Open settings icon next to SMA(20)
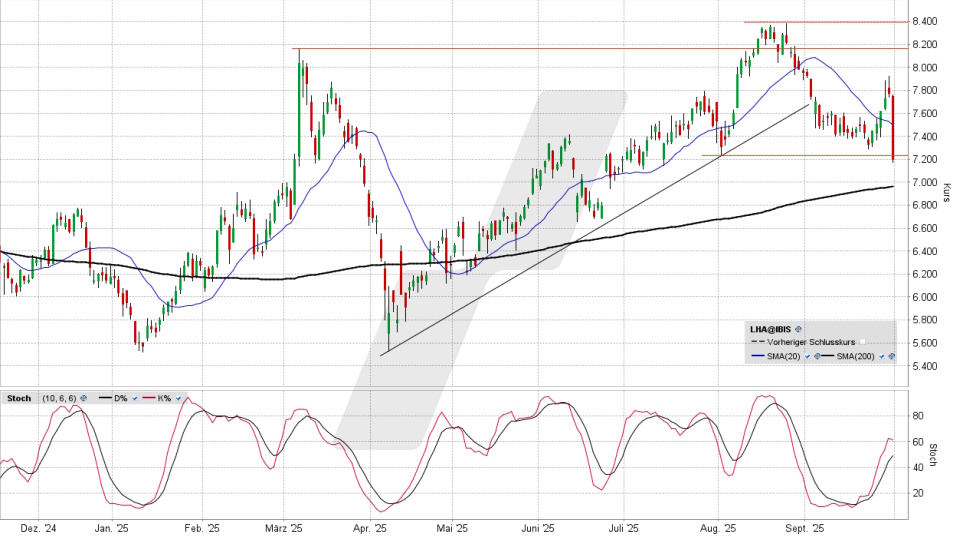The image size is (960, 540). coord(817,356)
